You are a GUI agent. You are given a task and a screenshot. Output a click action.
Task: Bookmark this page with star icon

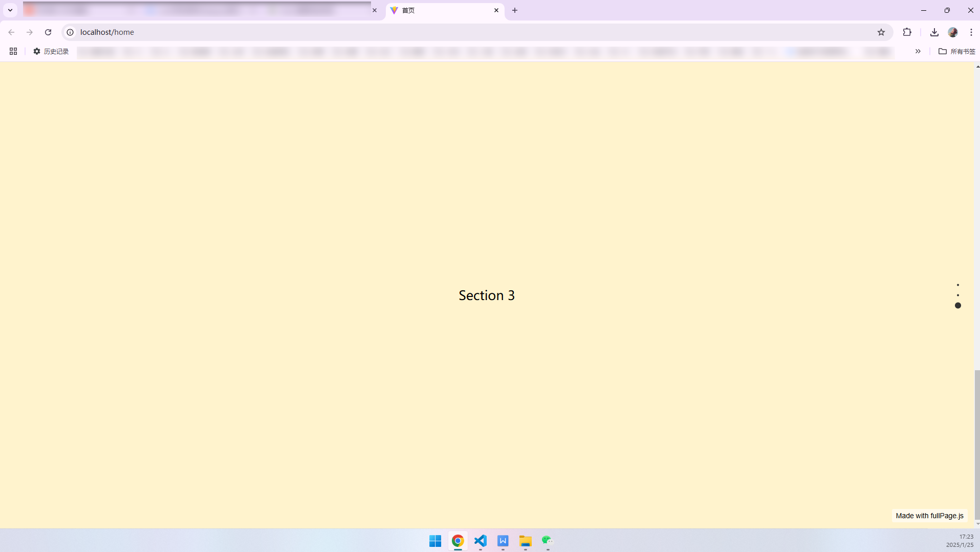(x=881, y=32)
